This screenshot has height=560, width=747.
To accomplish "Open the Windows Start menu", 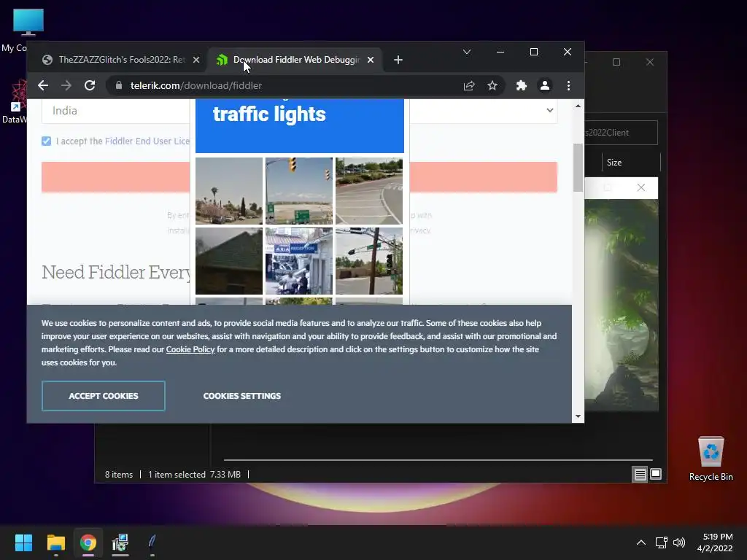I will (23, 542).
